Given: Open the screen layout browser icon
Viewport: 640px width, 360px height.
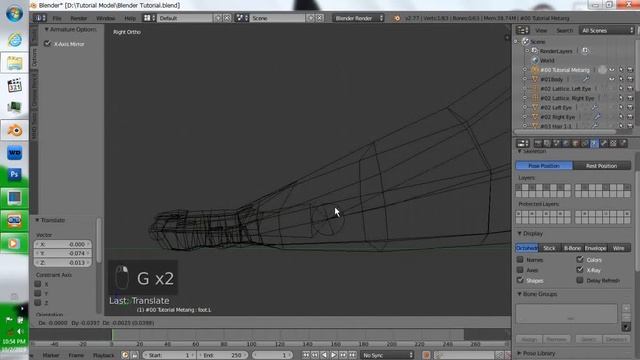Looking at the screenshot, I should (x=149, y=18).
